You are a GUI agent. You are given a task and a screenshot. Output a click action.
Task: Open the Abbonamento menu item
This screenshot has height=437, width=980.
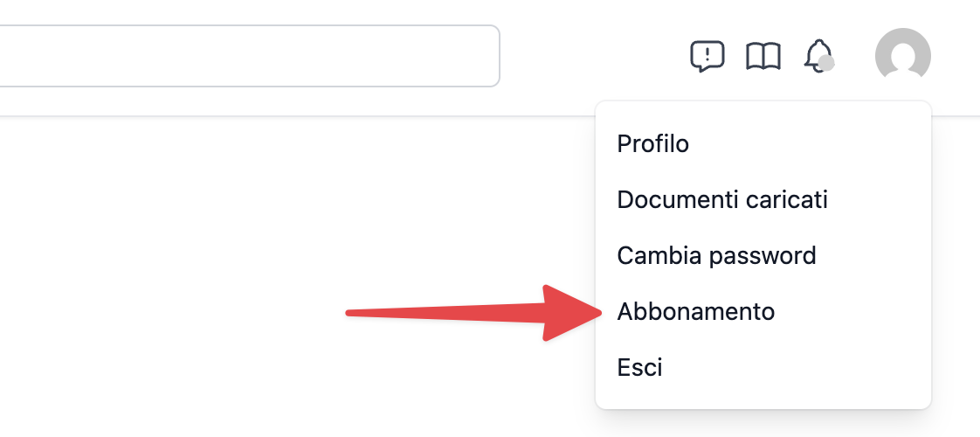(696, 311)
